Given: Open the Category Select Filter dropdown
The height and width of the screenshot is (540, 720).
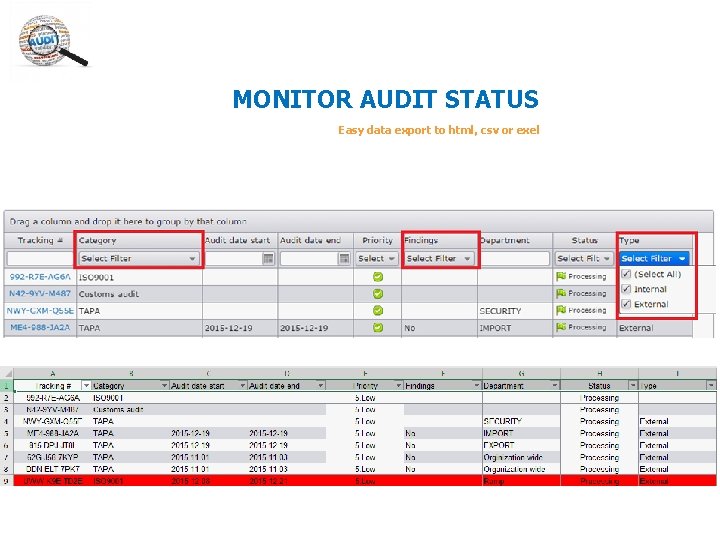Looking at the screenshot, I should (x=139, y=259).
